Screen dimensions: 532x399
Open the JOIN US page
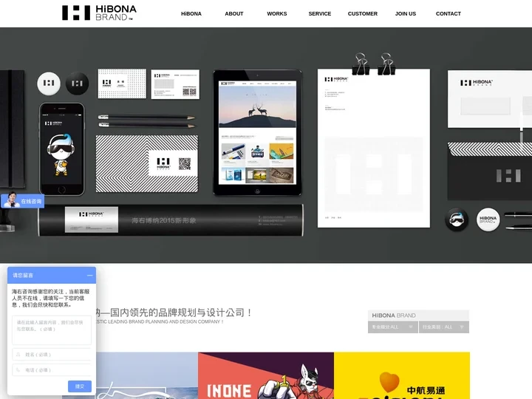point(406,13)
